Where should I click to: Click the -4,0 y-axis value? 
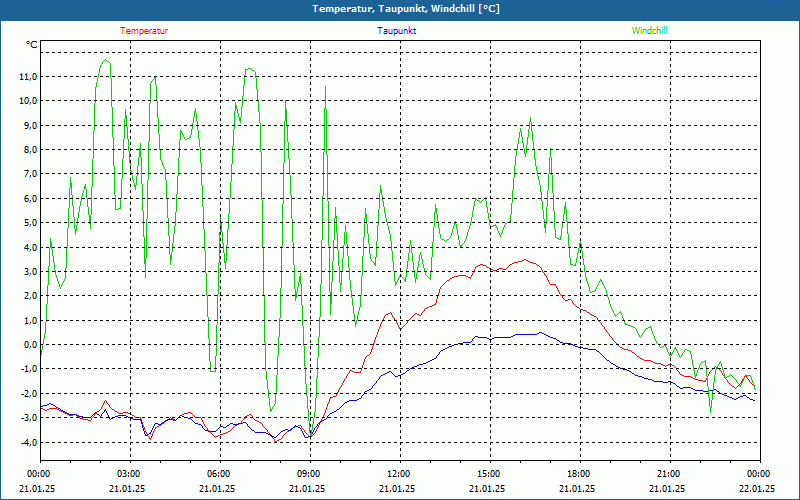29,442
